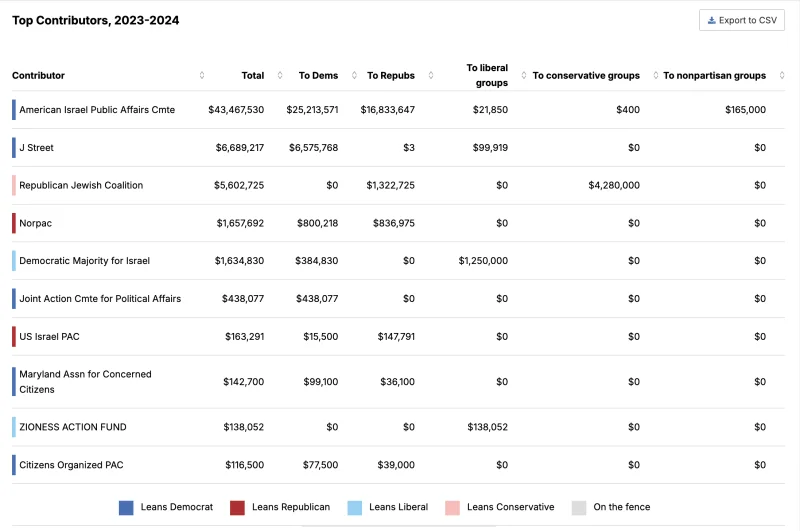Click the To Dems column header
The height and width of the screenshot is (531, 800).
click(x=318, y=75)
